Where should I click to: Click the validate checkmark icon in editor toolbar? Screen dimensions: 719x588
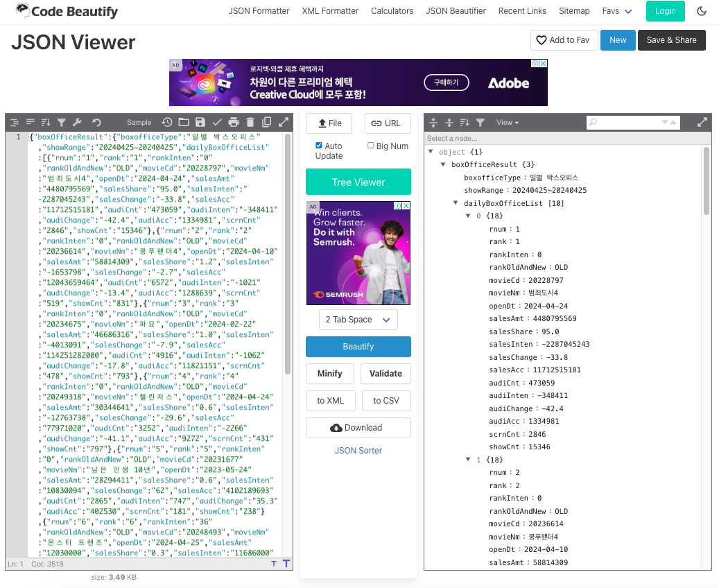point(217,122)
